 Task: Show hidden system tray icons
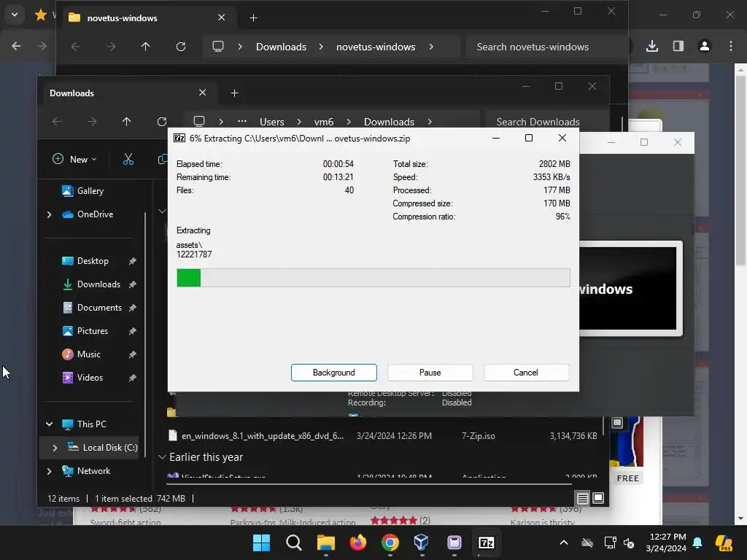tap(563, 542)
